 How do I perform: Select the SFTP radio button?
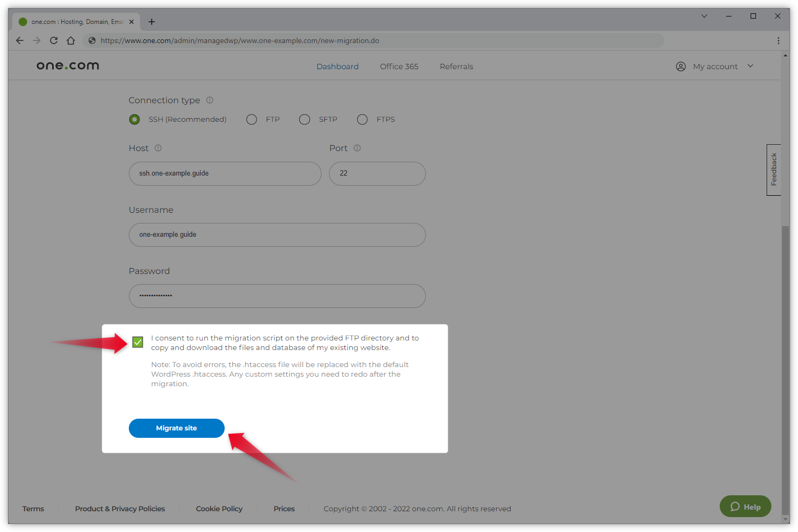305,120
